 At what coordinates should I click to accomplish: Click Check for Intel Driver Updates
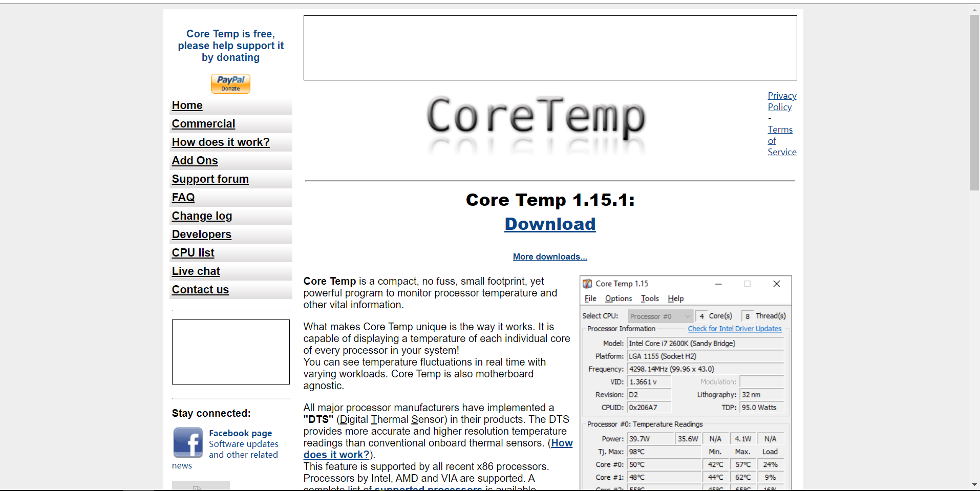[734, 329]
